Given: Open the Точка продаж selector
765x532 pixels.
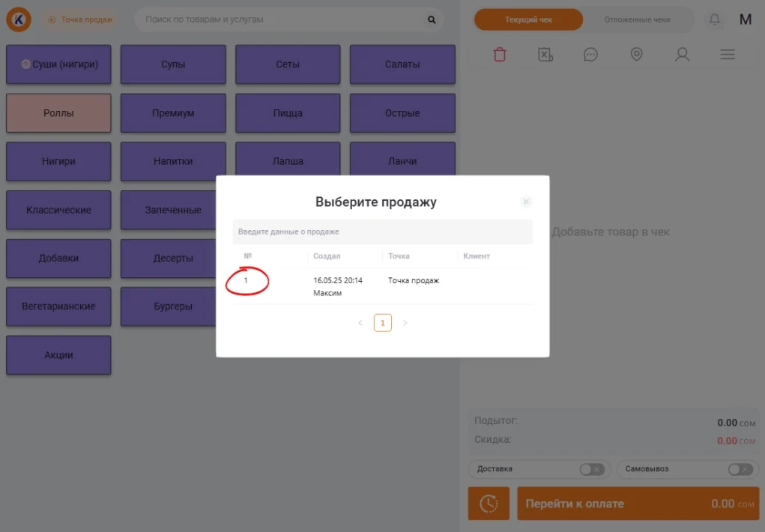Looking at the screenshot, I should click(80, 19).
